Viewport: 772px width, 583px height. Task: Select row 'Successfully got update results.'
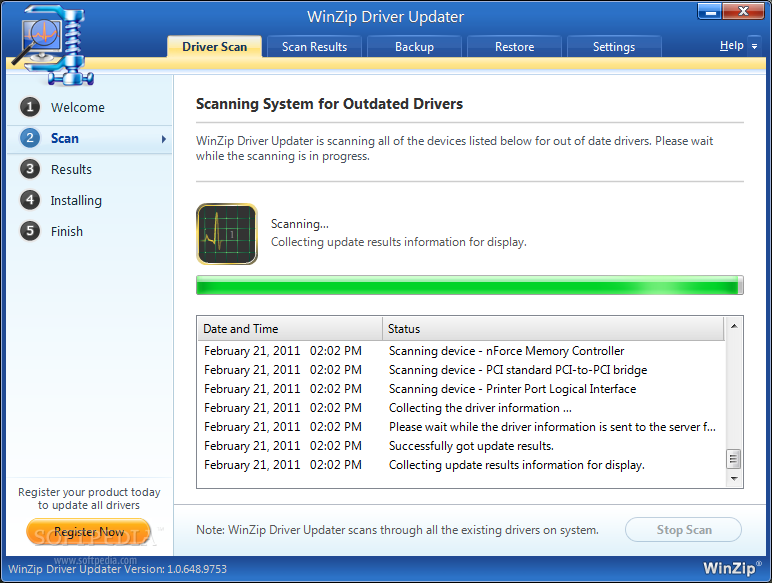pyautogui.click(x=461, y=446)
